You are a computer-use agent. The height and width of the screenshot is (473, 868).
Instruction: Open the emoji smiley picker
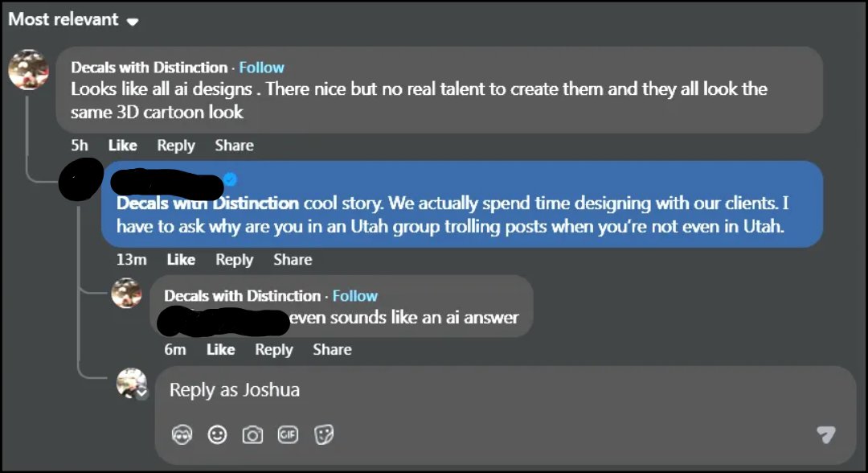pyautogui.click(x=217, y=434)
